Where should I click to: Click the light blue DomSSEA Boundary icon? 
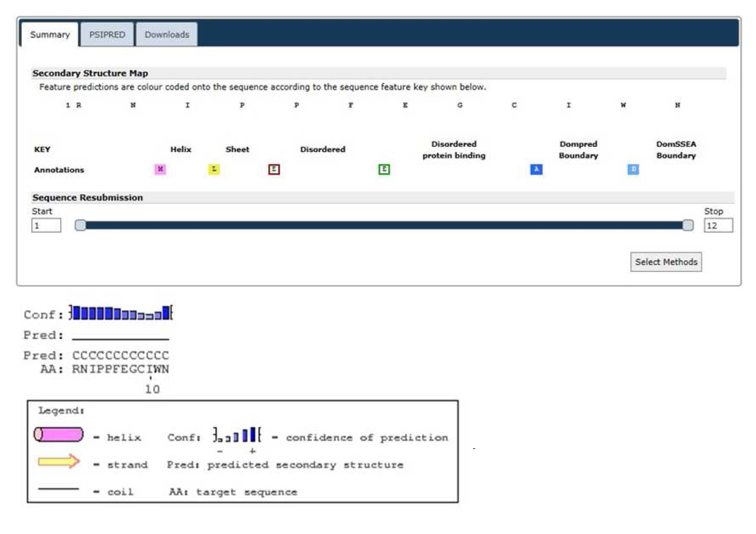pos(633,169)
